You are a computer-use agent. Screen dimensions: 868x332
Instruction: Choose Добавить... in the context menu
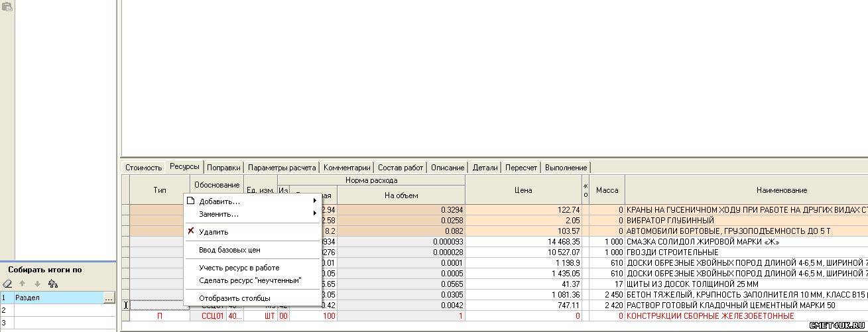pos(252,201)
